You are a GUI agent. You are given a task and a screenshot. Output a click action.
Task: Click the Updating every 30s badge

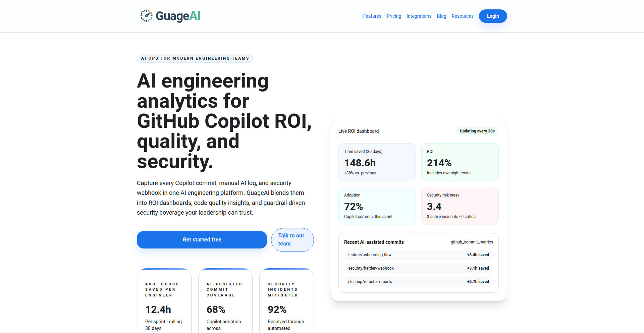[477, 131]
